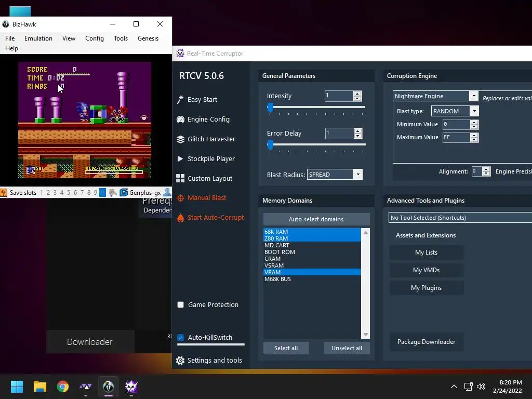Open Easy Start wand icon
This screenshot has height=399, width=532.
180,99
